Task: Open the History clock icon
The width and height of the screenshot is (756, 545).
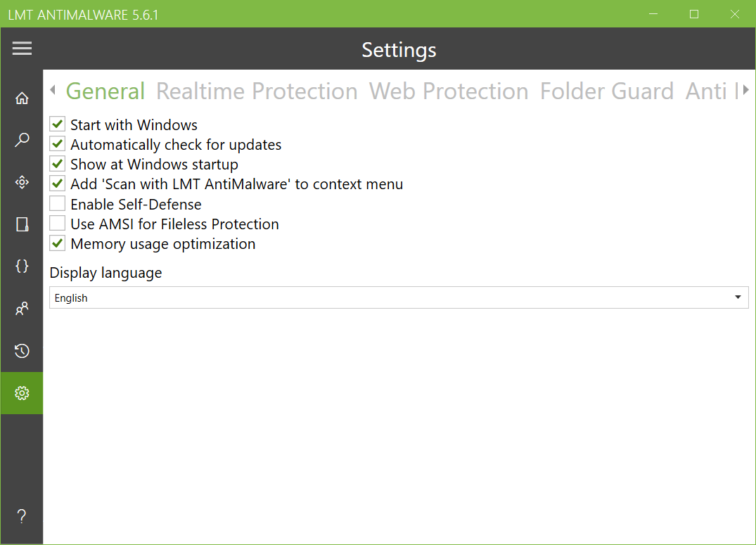Action: click(x=22, y=351)
